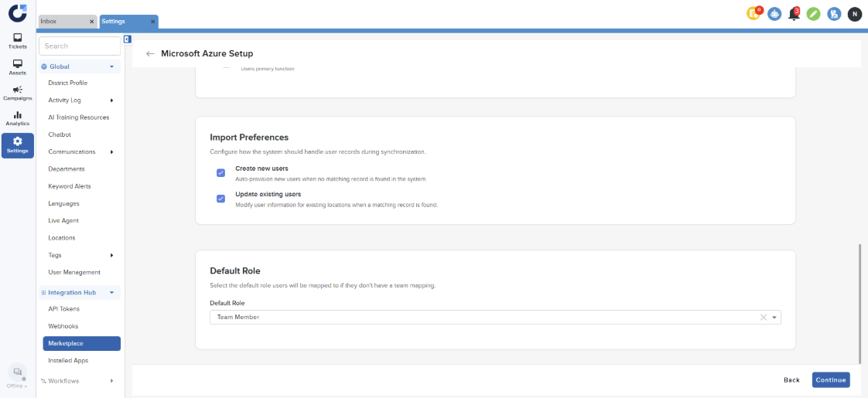The height and width of the screenshot is (398, 868).
Task: Click the Back button at the bottom
Action: click(791, 380)
